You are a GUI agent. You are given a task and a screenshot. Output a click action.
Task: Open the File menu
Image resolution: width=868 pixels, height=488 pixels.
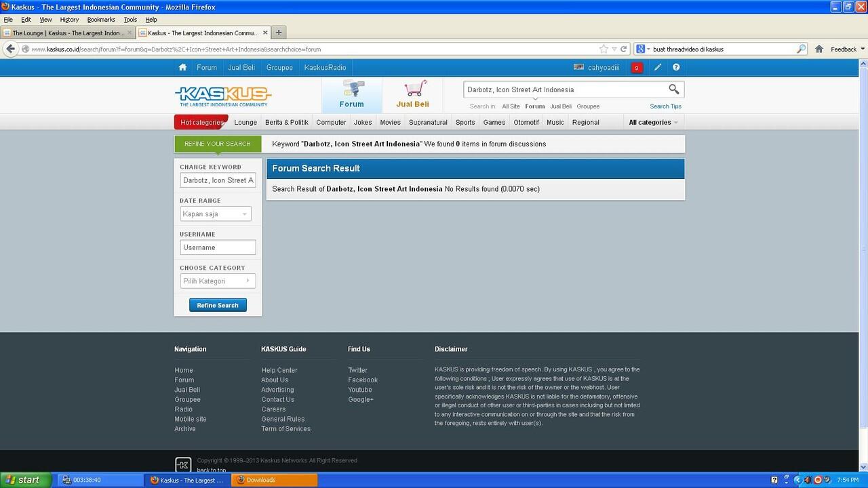click(8, 20)
